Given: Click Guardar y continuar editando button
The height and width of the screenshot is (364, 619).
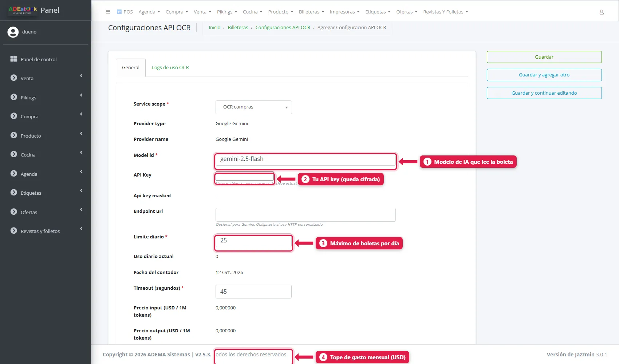Looking at the screenshot, I should [544, 93].
